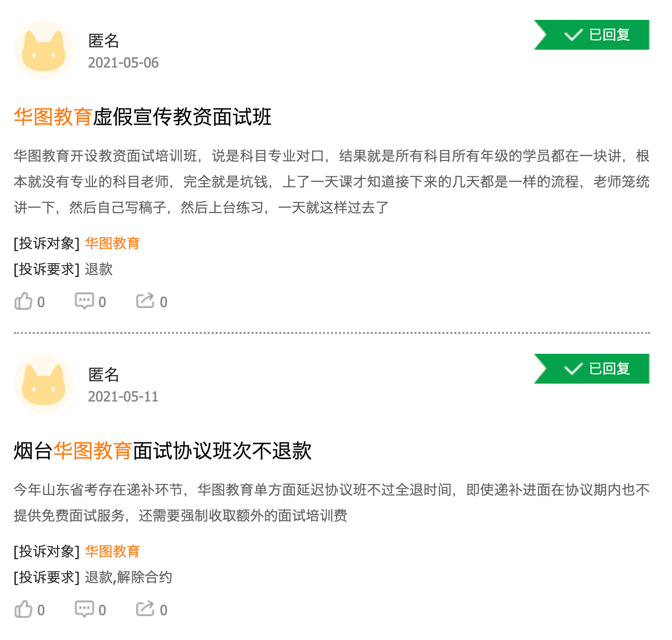The image size is (672, 640).
Task: Share the first complaint via share icon
Action: point(146,301)
